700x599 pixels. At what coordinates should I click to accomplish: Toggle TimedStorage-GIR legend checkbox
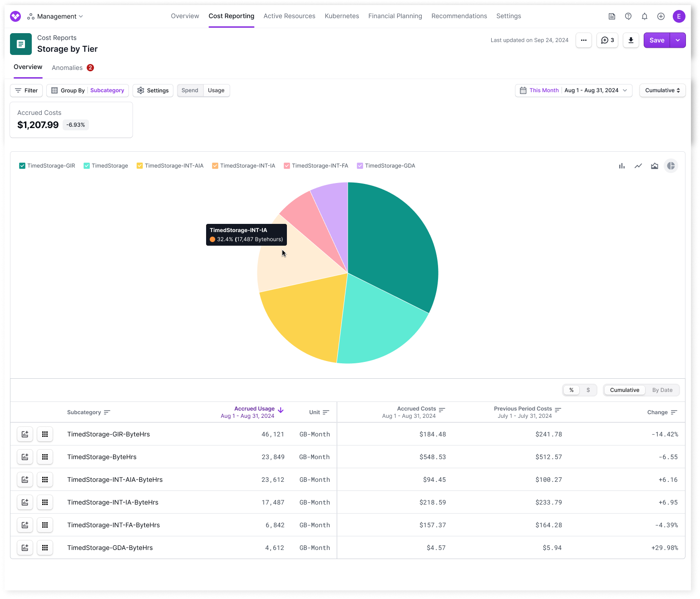[22, 166]
